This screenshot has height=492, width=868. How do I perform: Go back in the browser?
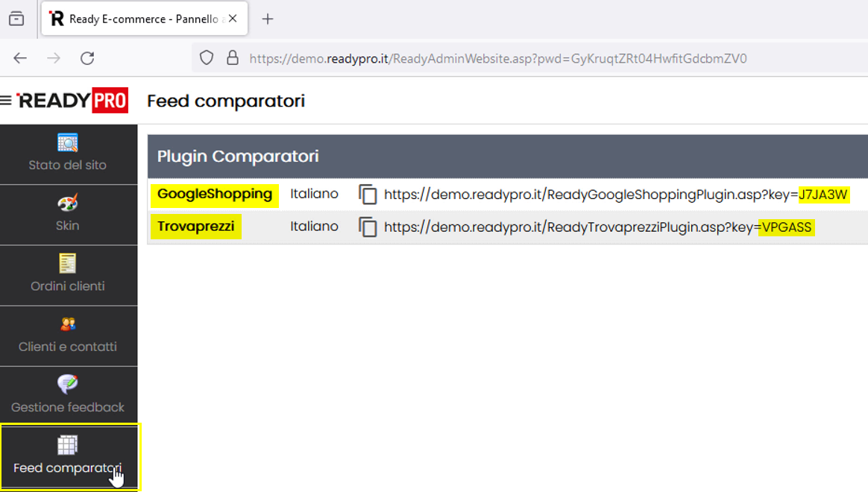(20, 58)
